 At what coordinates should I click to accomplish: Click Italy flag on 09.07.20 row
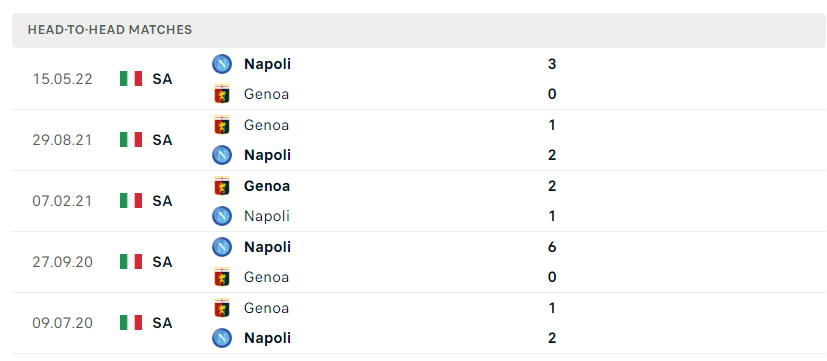click(131, 322)
